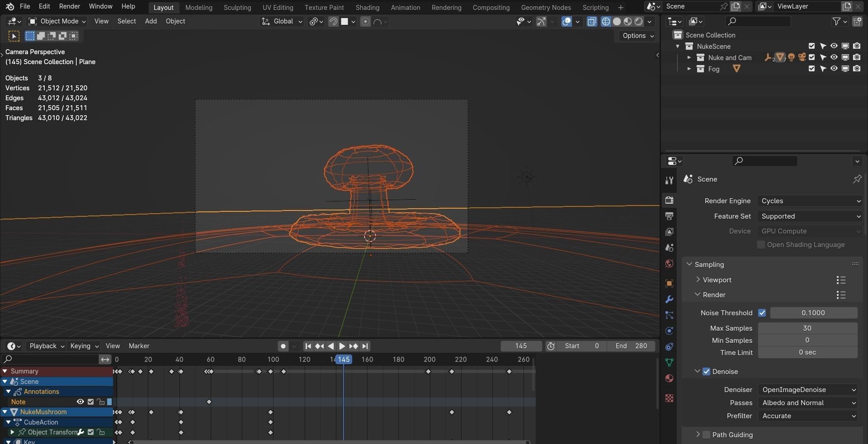Open the Feature Set dropdown
The width and height of the screenshot is (868, 444).
point(810,216)
